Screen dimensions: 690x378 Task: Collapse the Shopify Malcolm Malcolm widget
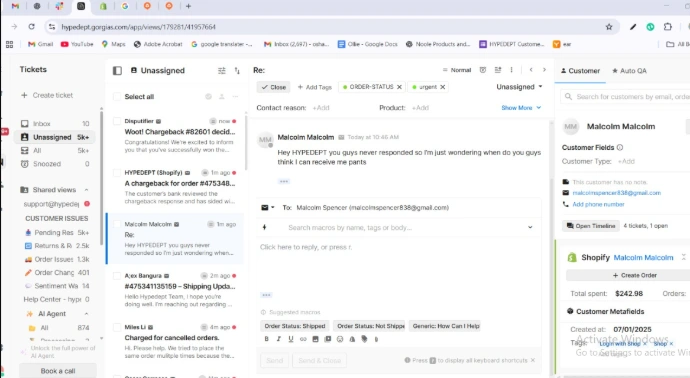pos(683,257)
